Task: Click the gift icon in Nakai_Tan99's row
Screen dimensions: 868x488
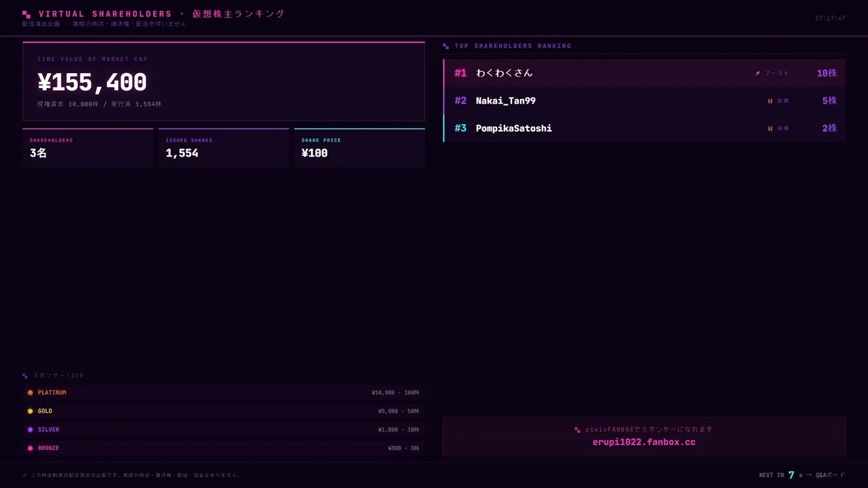Action: click(770, 101)
